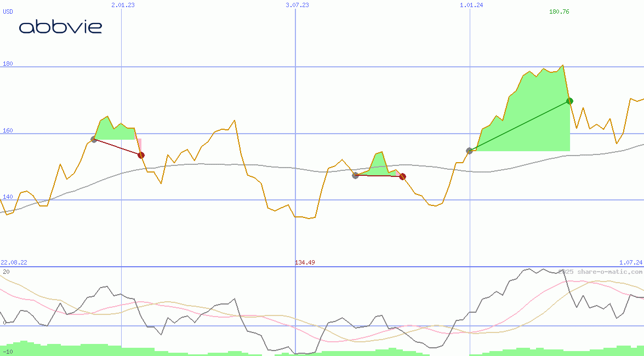This screenshot has width=644, height=356.
Task: Click the indicator 20 axis label
Action: 6,272
